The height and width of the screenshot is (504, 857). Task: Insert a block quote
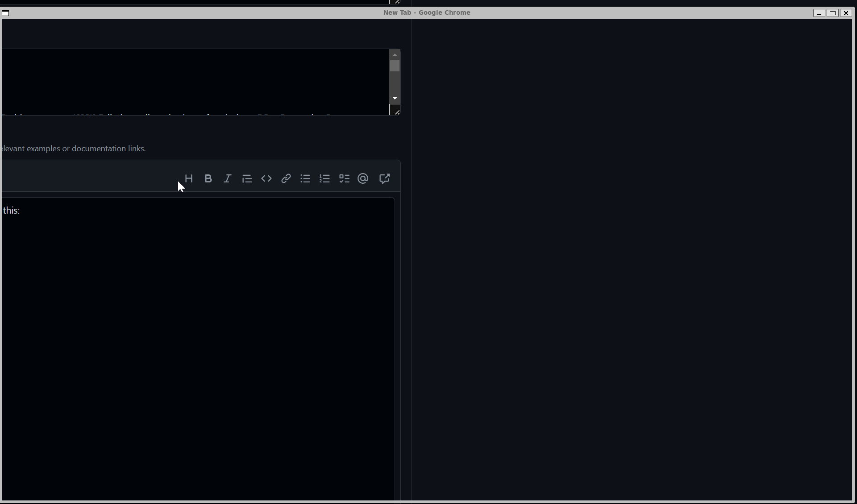click(247, 179)
